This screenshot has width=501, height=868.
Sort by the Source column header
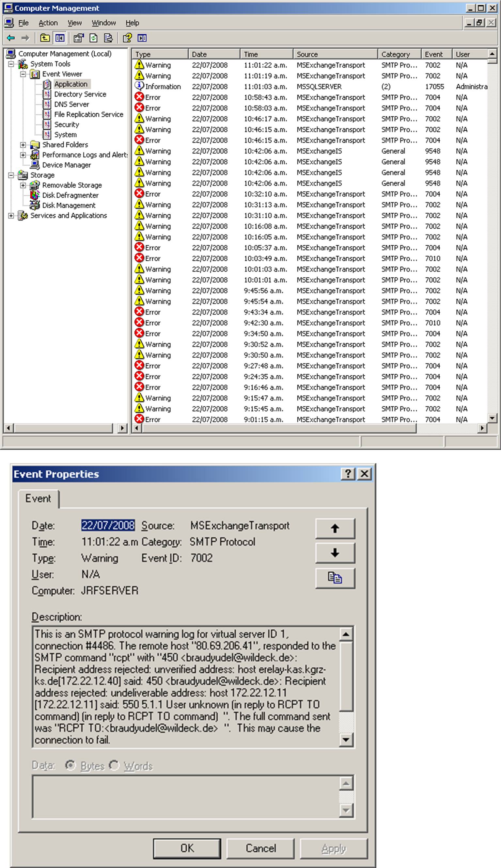click(x=336, y=54)
